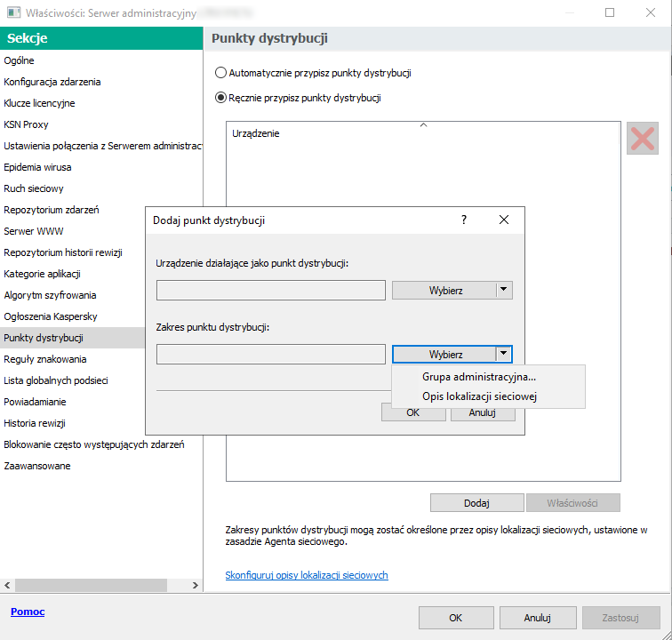This screenshot has height=640, width=672.
Task: Select Automatycznie przypisz punkty dystrybucji option
Action: pyautogui.click(x=221, y=73)
